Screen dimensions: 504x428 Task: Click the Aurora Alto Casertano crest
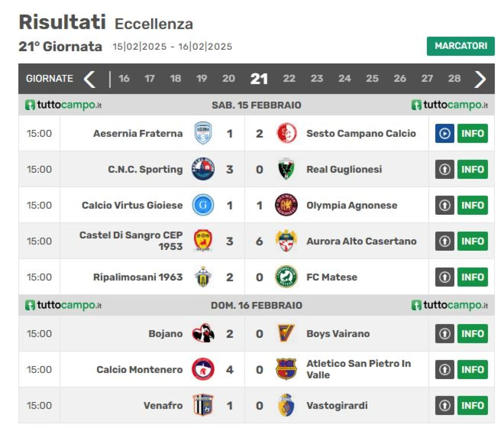286,241
